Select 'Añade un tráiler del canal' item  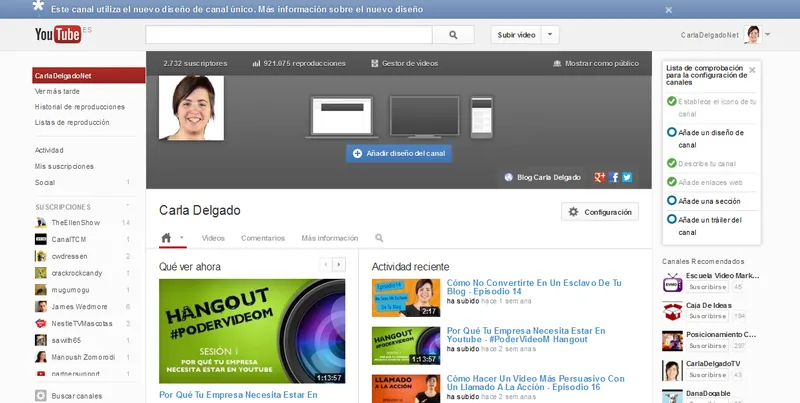pos(714,225)
